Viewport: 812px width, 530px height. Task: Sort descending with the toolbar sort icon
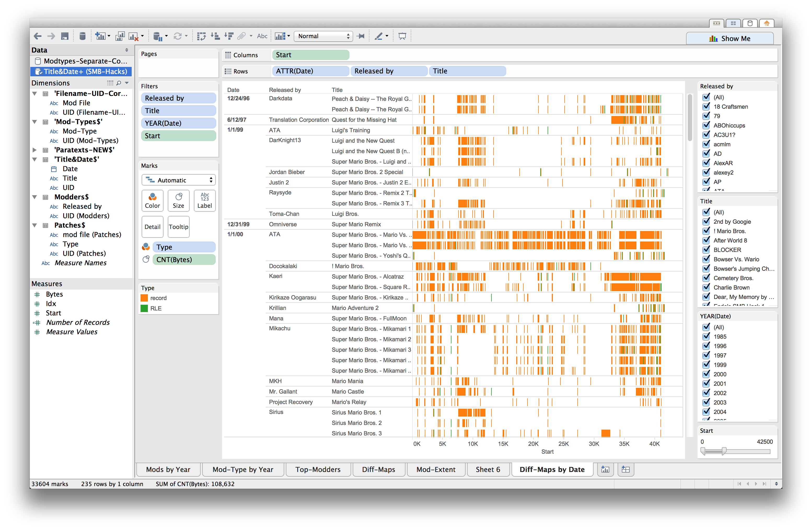click(229, 36)
